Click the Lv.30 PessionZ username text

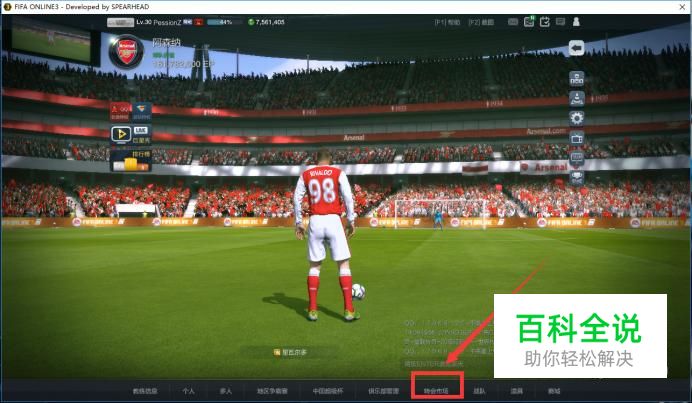tap(158, 22)
